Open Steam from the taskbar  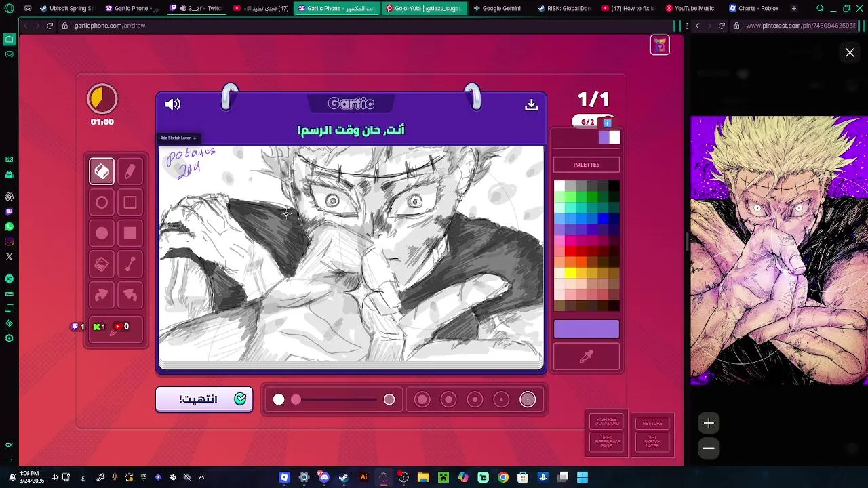[x=344, y=477]
